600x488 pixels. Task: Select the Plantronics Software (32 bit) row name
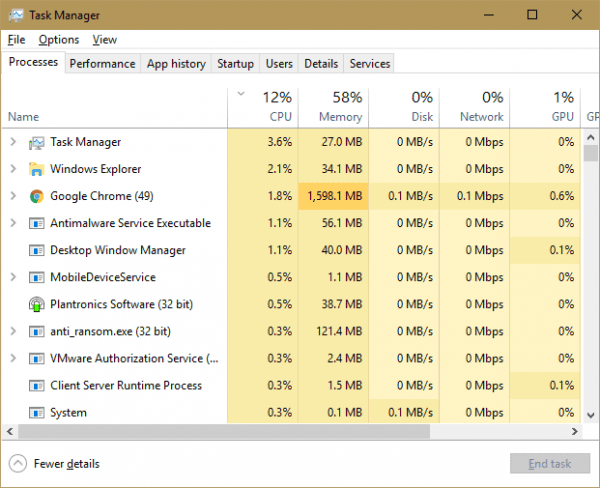[122, 304]
